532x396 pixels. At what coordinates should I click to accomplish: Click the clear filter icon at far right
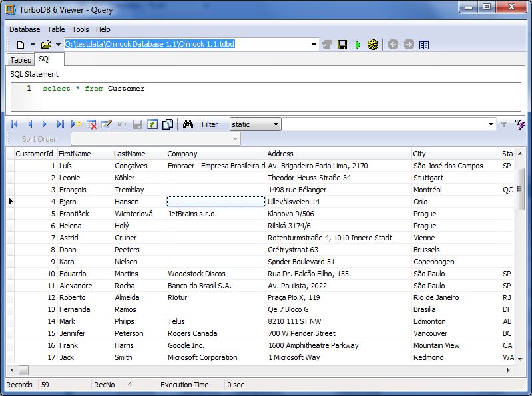click(x=519, y=124)
